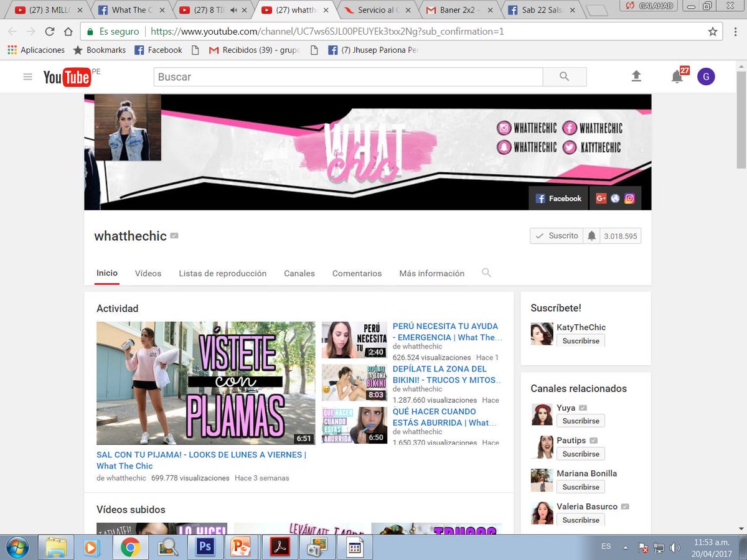Reload the page in Chrome
Image resolution: width=747 pixels, height=560 pixels.
pyautogui.click(x=50, y=32)
